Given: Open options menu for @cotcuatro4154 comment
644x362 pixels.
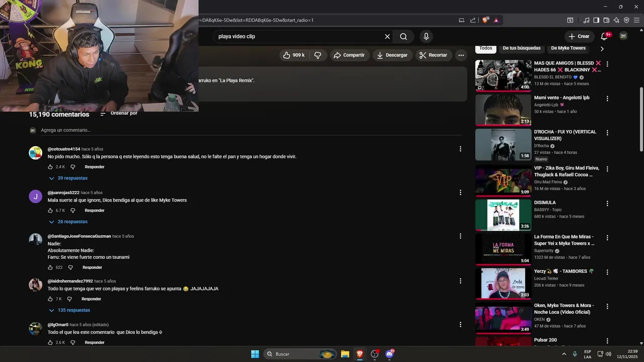Looking at the screenshot, I should pos(460,149).
